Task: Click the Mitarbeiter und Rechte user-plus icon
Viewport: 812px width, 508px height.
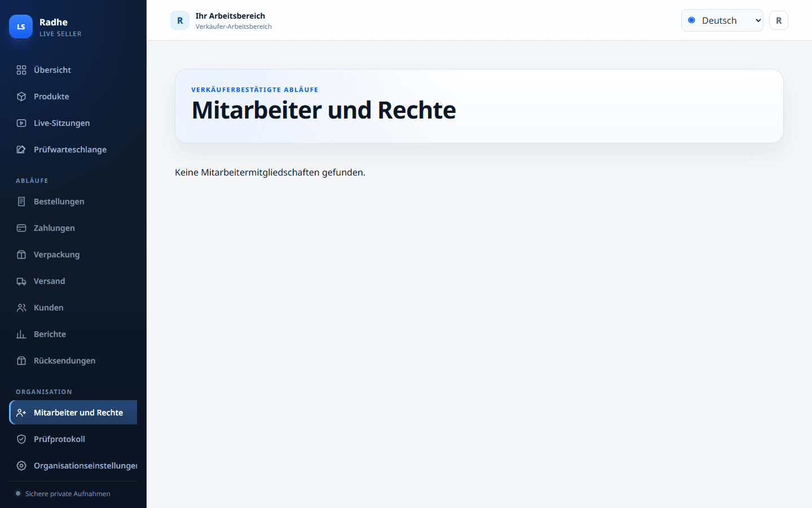Action: pyautogui.click(x=21, y=413)
